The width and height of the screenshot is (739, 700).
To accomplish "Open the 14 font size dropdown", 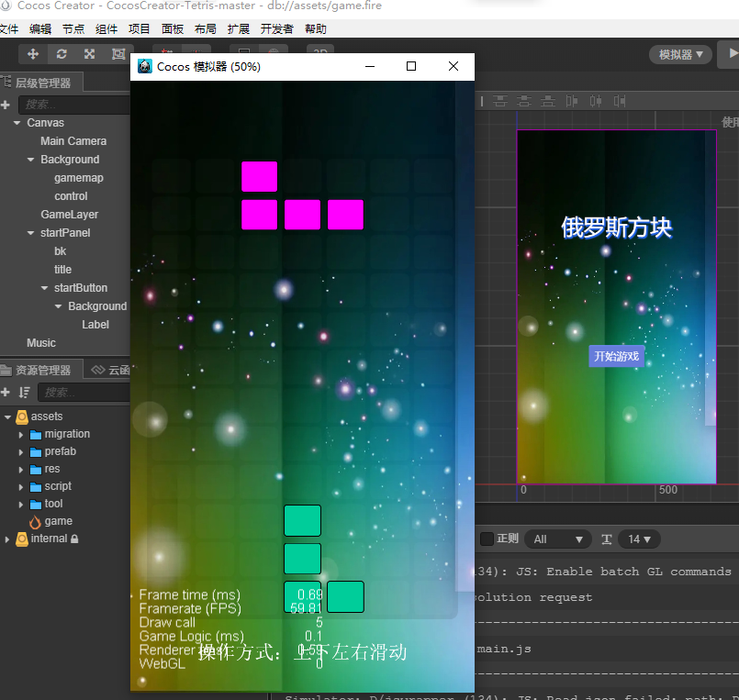I will point(639,539).
